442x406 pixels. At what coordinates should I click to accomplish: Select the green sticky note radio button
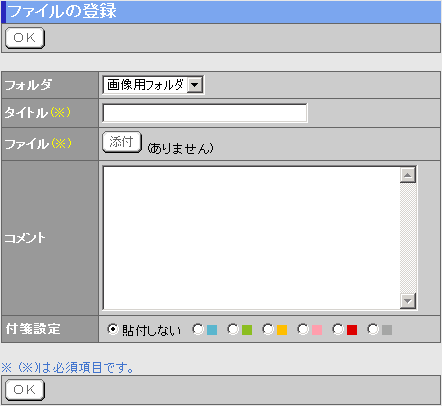pos(233,329)
